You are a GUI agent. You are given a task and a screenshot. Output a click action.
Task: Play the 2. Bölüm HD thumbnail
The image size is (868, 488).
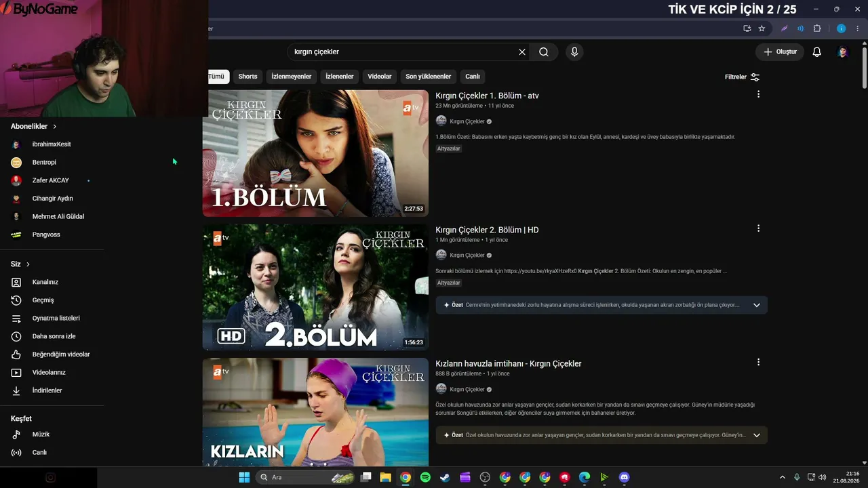coord(315,287)
